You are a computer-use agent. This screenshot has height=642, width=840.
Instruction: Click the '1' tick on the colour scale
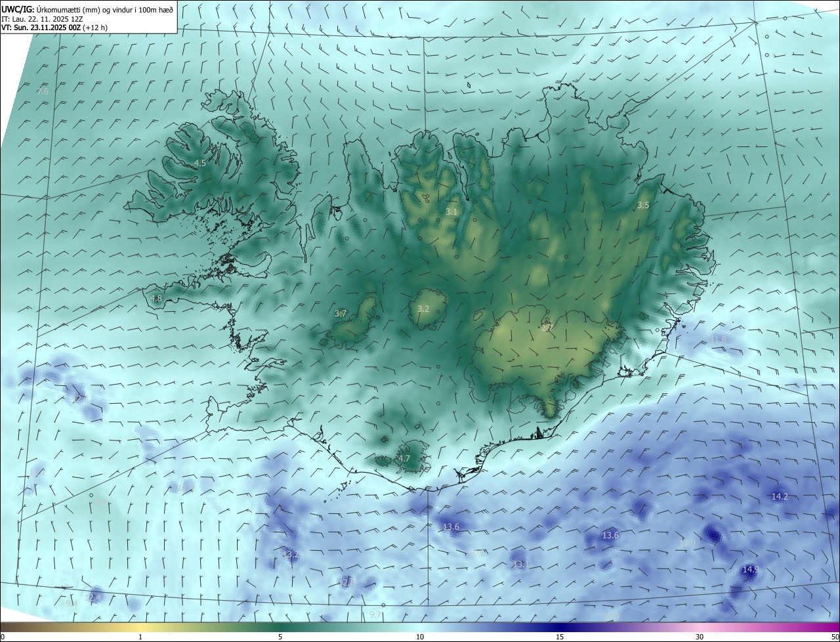pos(141,637)
